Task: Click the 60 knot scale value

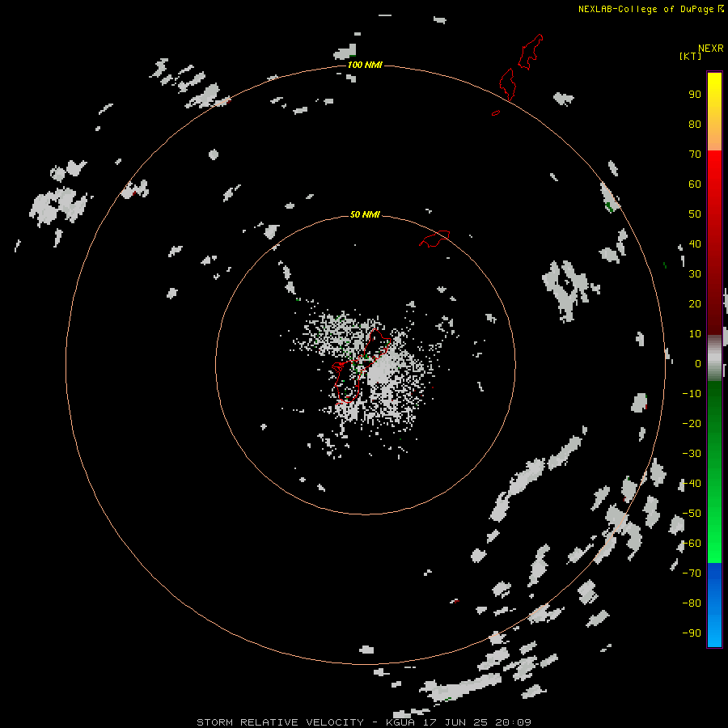Action: click(x=695, y=184)
